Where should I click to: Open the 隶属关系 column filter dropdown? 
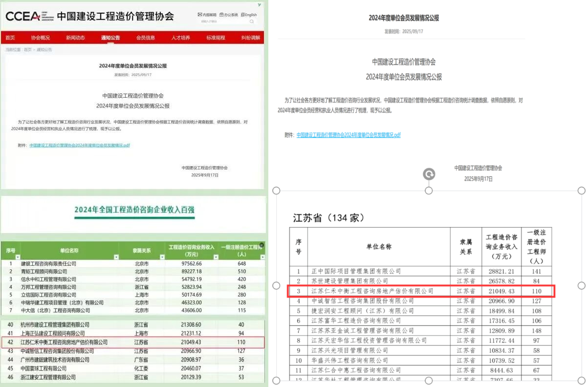coord(161,257)
